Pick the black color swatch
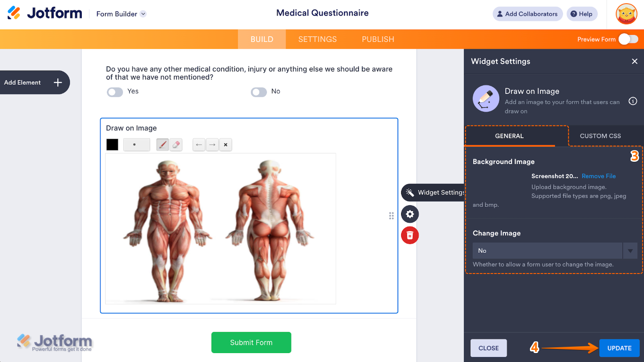The width and height of the screenshot is (644, 362). 112,145
